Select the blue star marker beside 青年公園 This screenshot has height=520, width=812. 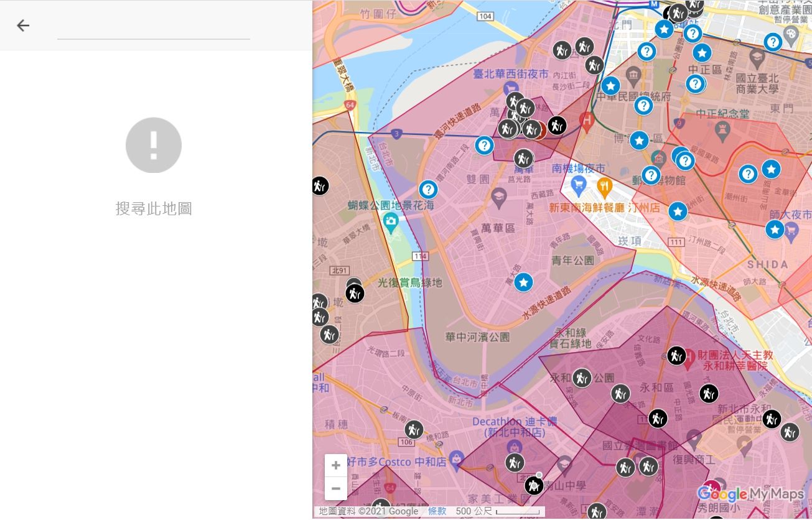pyautogui.click(x=523, y=282)
